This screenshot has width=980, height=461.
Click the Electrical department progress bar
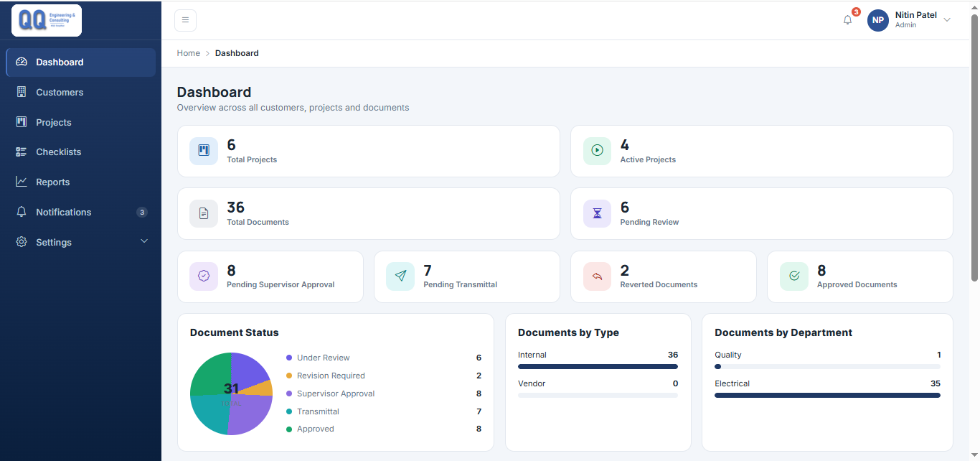[827, 395]
